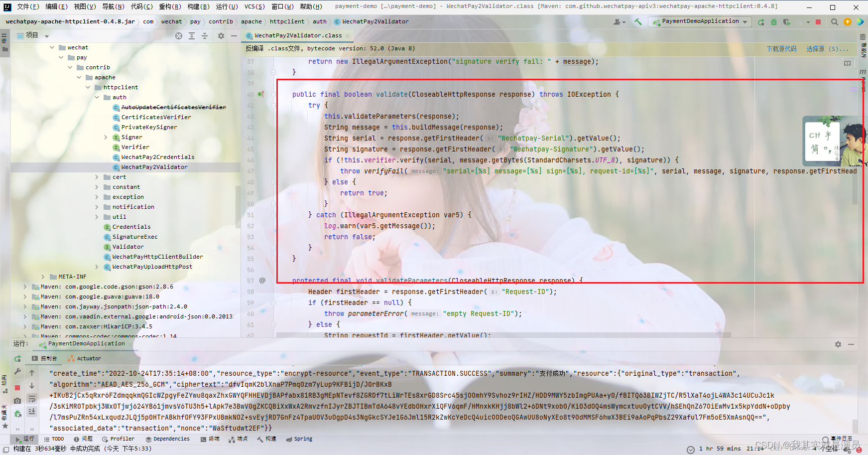
Task: Expand Maven: com.google.code.gson library
Action: [x=25, y=287]
